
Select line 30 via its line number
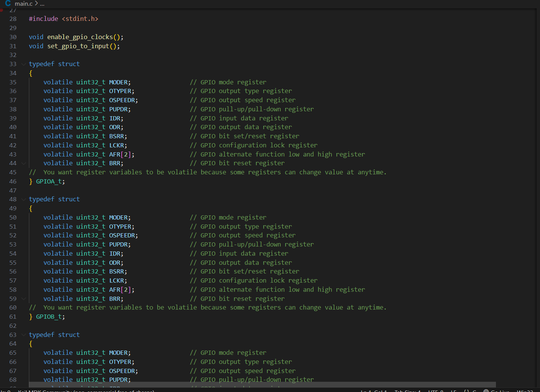13,37
